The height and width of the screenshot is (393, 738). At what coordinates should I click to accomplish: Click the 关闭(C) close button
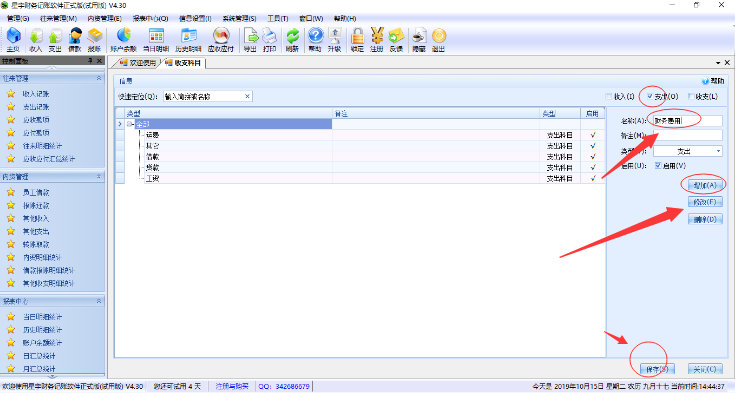[x=705, y=369]
